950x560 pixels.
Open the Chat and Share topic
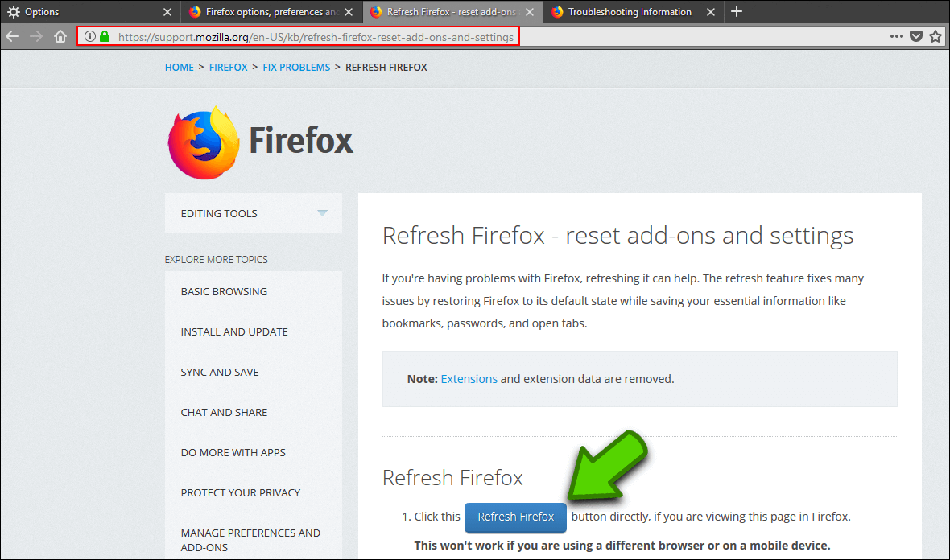coord(224,412)
